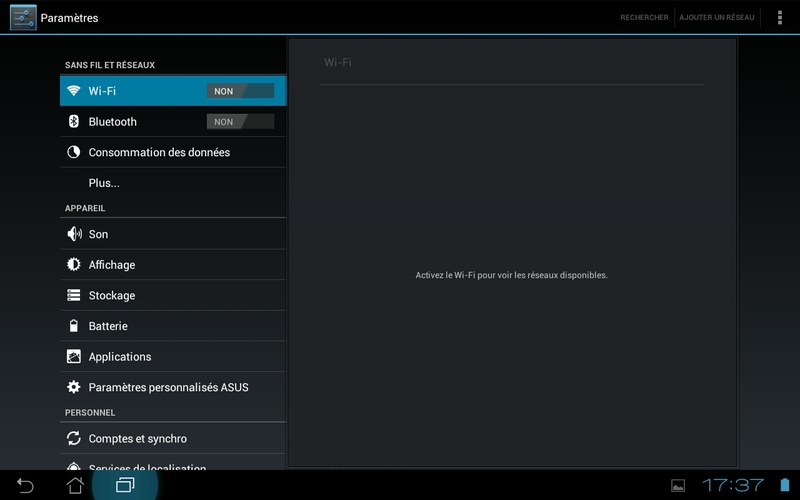Image resolution: width=800 pixels, height=500 pixels.
Task: Show recent apps
Action: [x=125, y=485]
